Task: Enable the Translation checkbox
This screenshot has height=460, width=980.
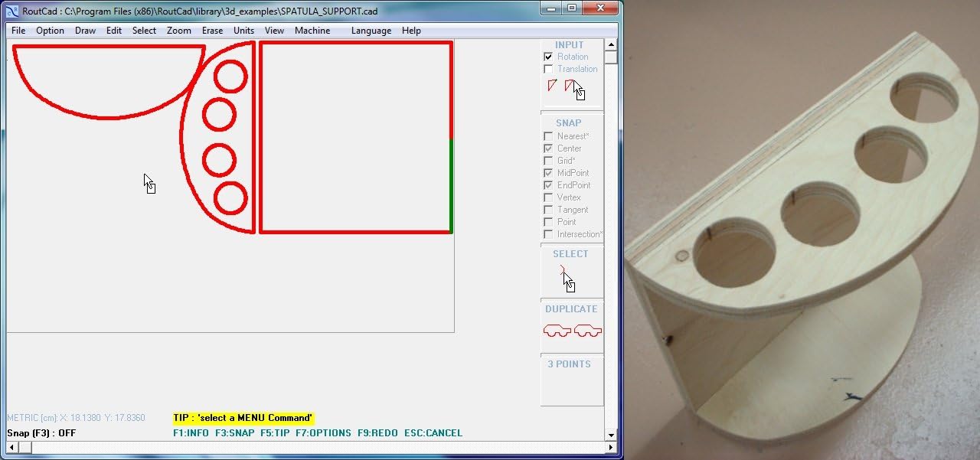Action: pyautogui.click(x=548, y=69)
